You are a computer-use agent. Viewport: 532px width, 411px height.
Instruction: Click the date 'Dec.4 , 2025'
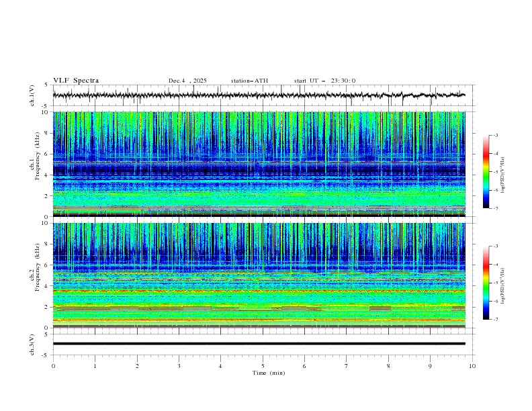point(187,81)
